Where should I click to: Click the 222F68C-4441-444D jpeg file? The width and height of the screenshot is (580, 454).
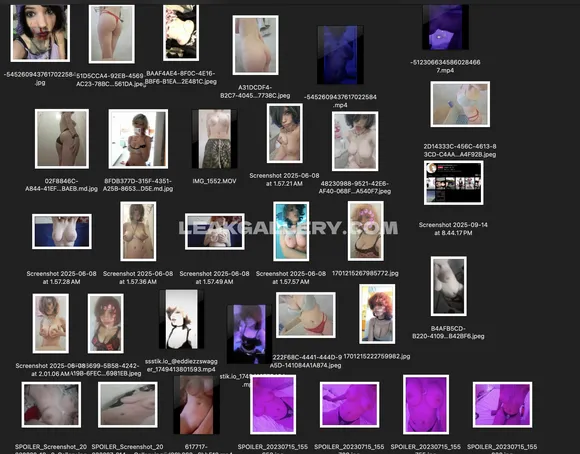(306, 315)
